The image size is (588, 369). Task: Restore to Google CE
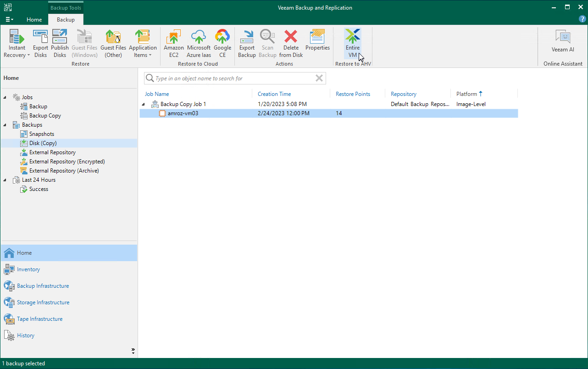(x=222, y=44)
